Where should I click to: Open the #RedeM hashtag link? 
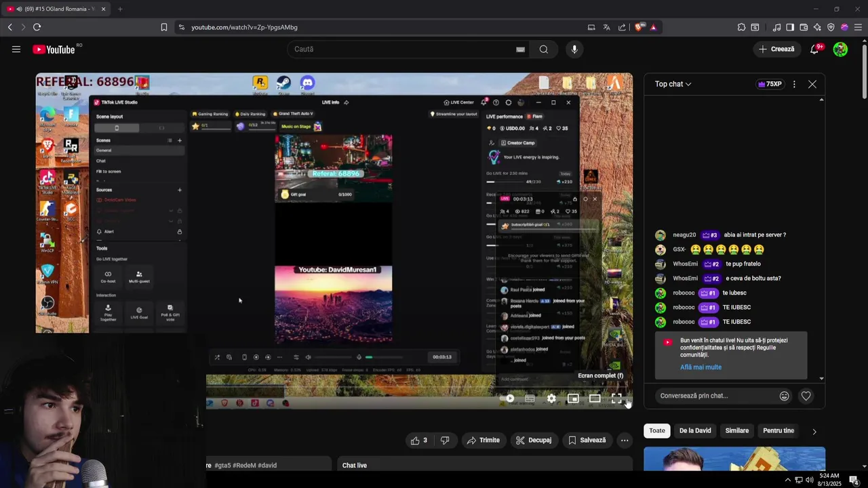point(245,466)
